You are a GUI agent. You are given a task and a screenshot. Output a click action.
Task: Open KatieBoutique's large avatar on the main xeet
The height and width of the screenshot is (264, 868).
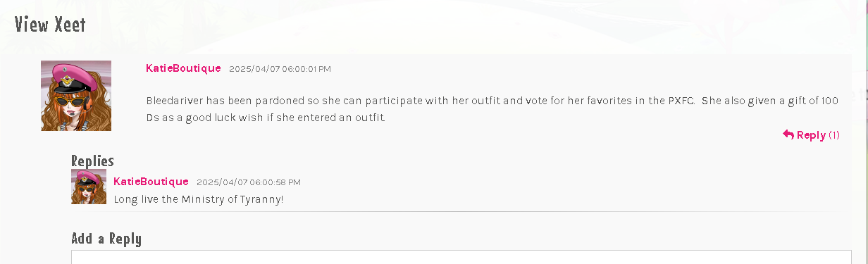[76, 96]
